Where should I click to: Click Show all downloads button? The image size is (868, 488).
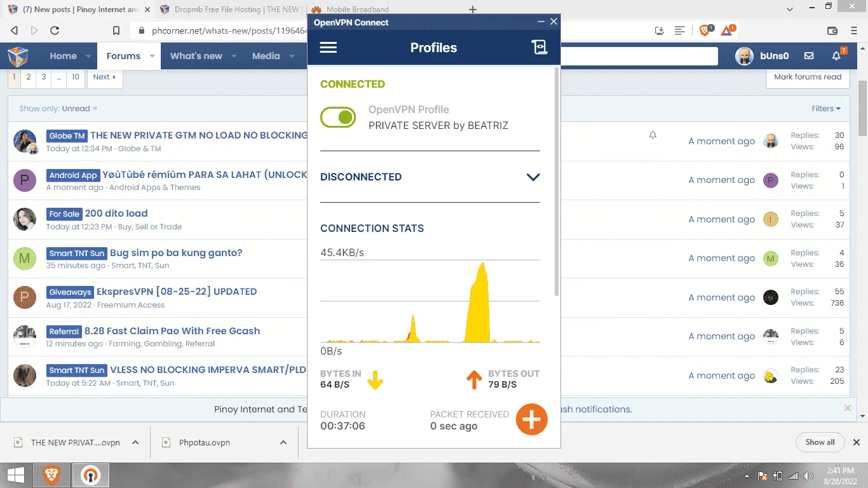click(820, 442)
